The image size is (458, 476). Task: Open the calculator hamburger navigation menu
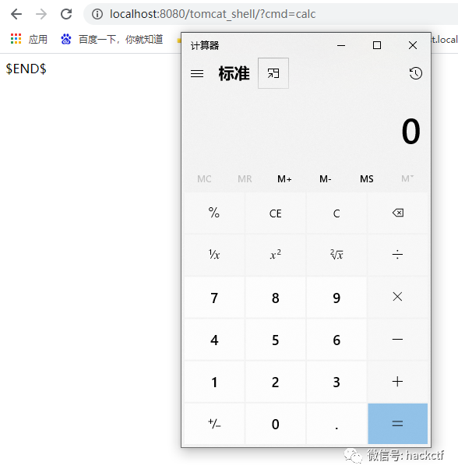[197, 73]
